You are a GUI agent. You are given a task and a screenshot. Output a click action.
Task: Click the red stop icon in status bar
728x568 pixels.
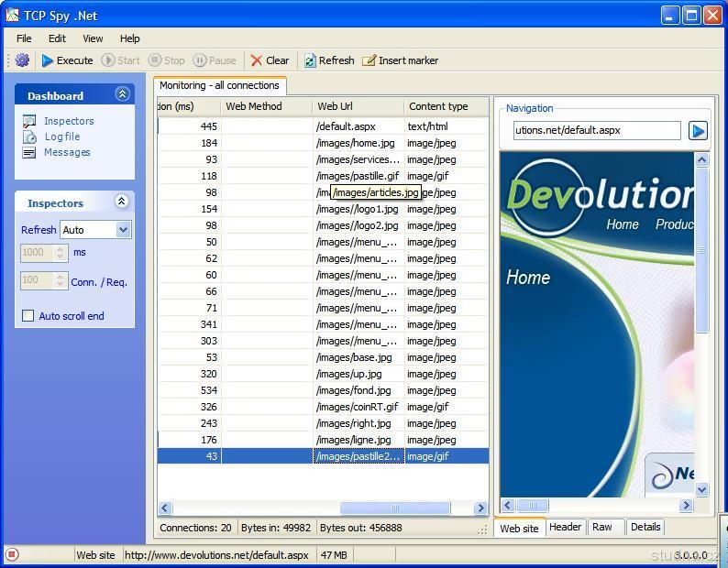coord(12,554)
